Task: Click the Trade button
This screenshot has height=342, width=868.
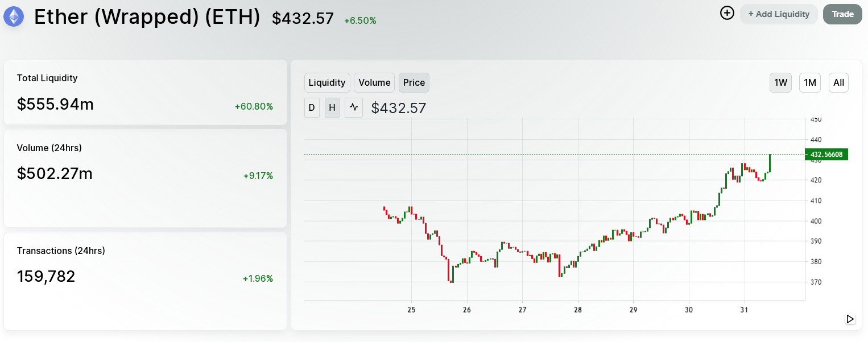Action: (x=842, y=14)
